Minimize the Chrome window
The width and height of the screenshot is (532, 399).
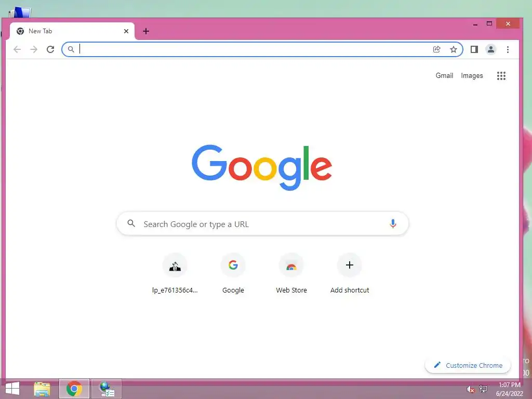point(475,24)
